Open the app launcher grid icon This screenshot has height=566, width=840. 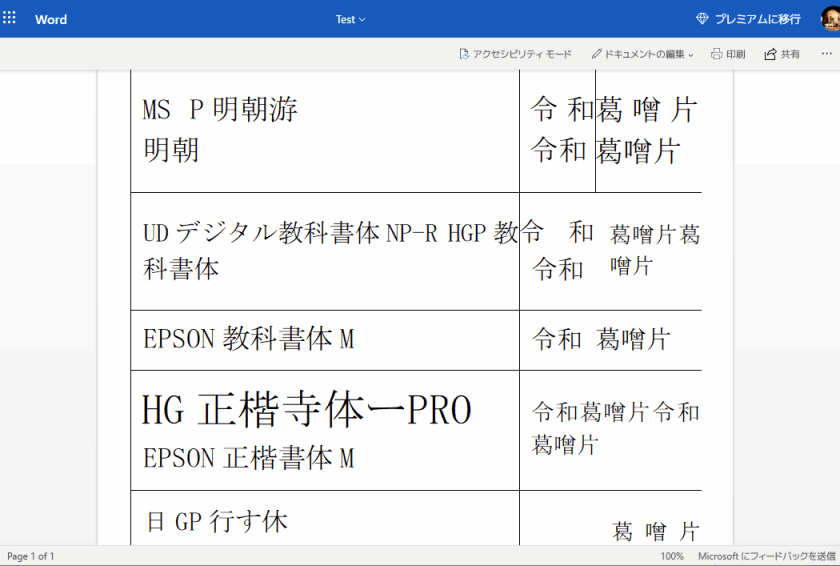coord(9,18)
